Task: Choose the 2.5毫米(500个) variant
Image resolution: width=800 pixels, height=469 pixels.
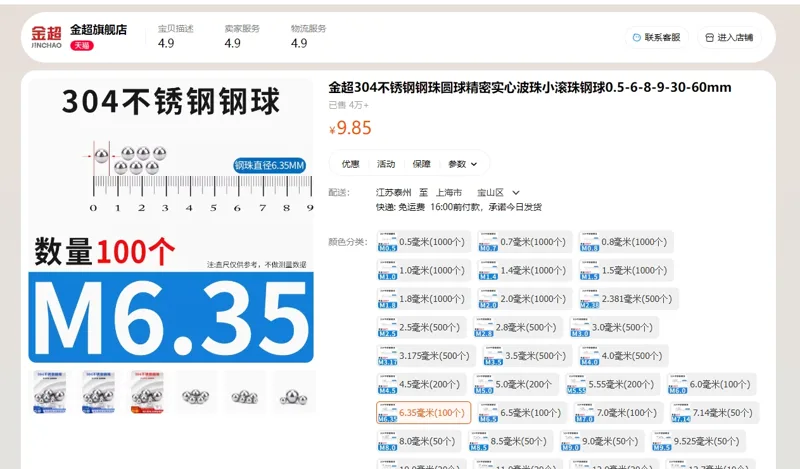Action: (x=421, y=328)
